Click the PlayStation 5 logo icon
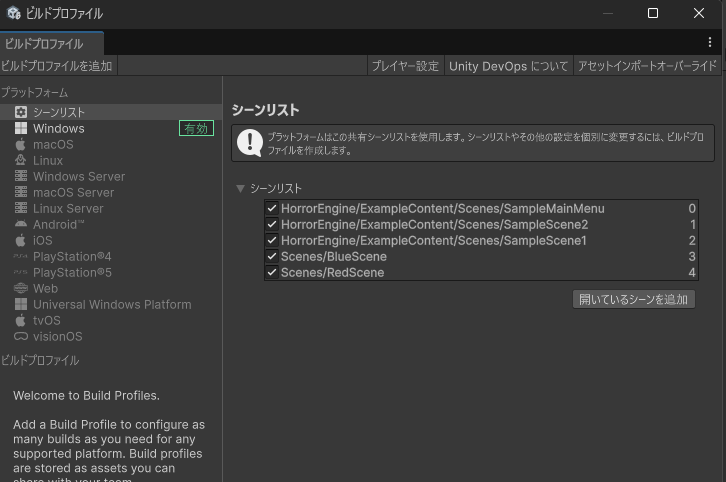 tap(21, 272)
